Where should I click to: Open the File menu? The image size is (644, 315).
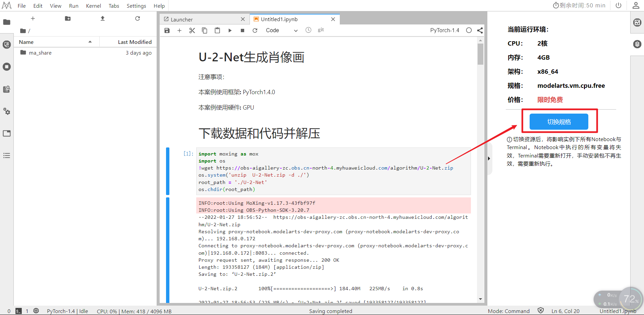[21, 6]
